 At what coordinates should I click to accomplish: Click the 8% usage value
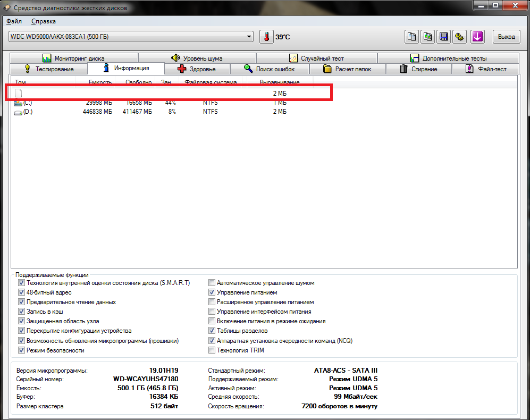[172, 112]
